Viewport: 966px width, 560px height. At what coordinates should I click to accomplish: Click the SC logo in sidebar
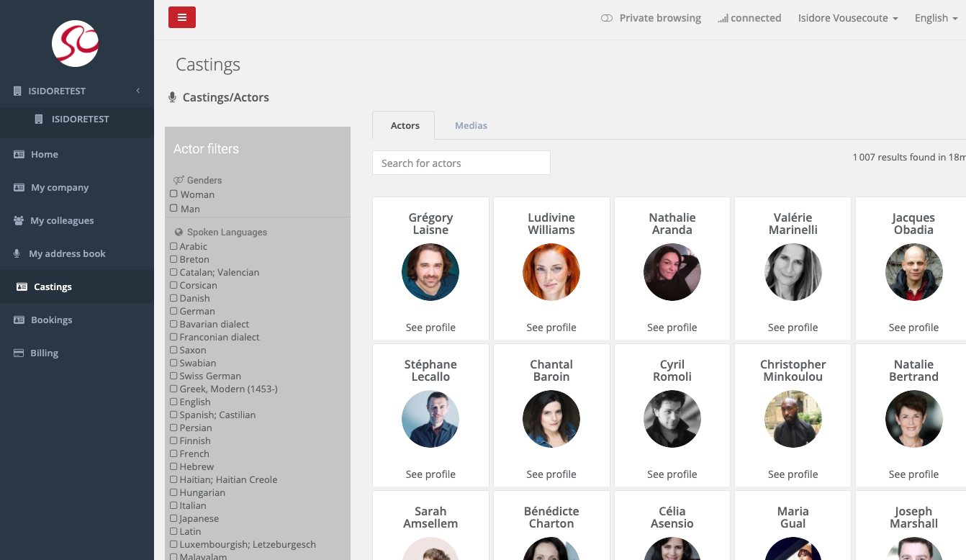[76, 43]
